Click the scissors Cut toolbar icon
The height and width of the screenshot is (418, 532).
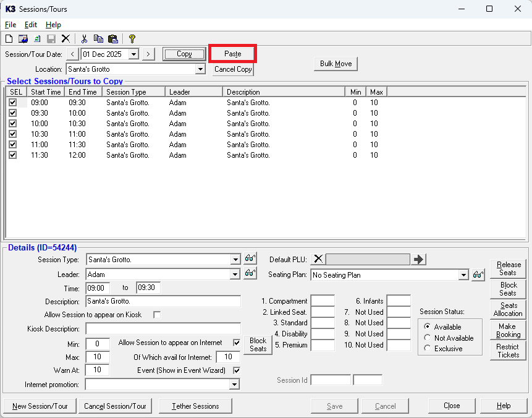[x=85, y=38]
